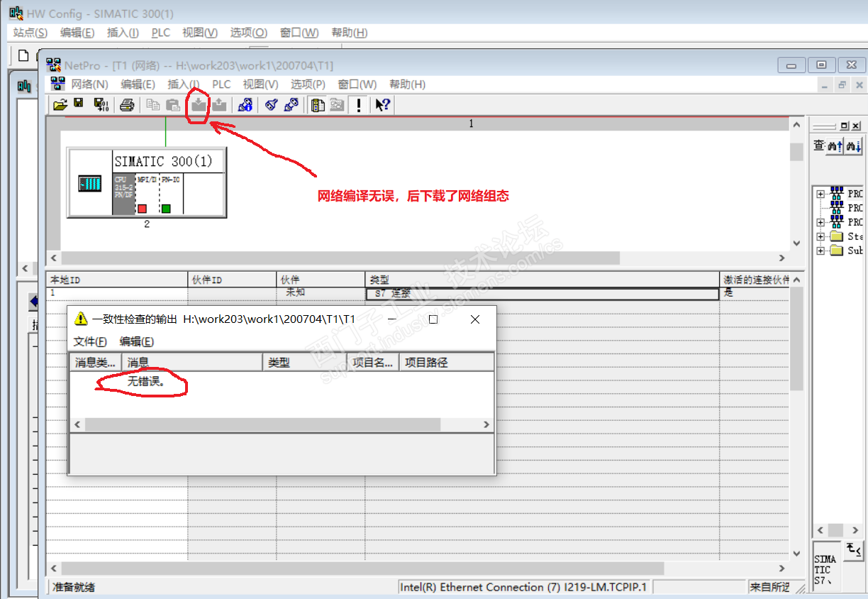Expand the third PRO catalog node
Image resolution: width=868 pixels, height=599 pixels.
coord(820,222)
